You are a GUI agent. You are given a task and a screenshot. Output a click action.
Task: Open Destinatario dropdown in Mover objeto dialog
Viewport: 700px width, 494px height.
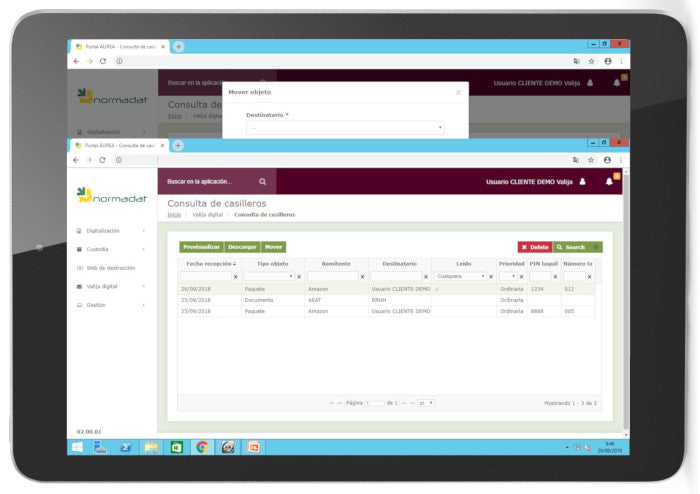346,128
